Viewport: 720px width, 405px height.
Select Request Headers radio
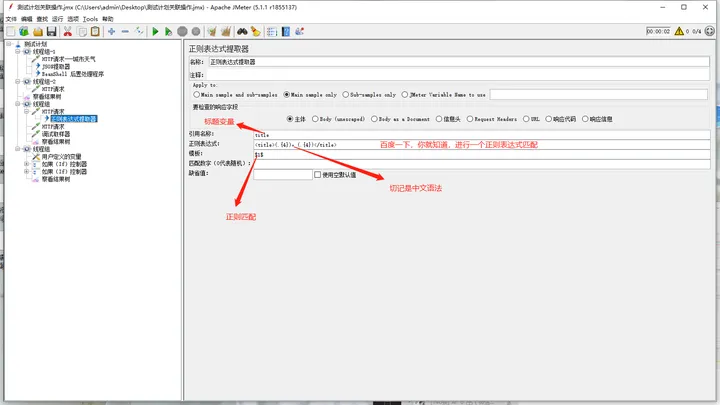470,119
